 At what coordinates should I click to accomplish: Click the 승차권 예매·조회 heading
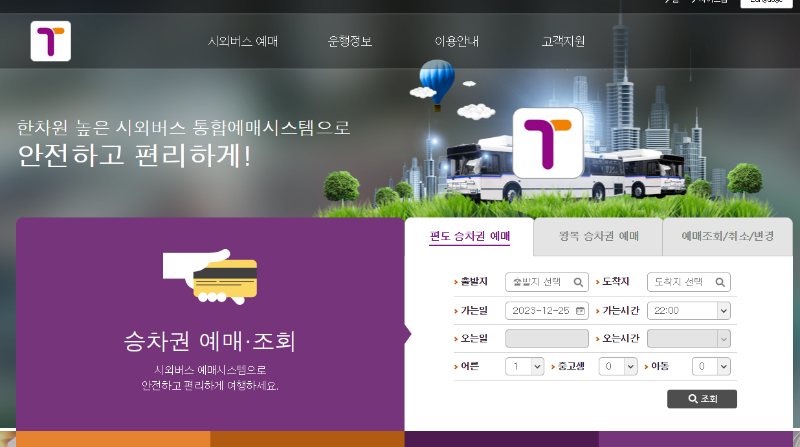click(210, 341)
